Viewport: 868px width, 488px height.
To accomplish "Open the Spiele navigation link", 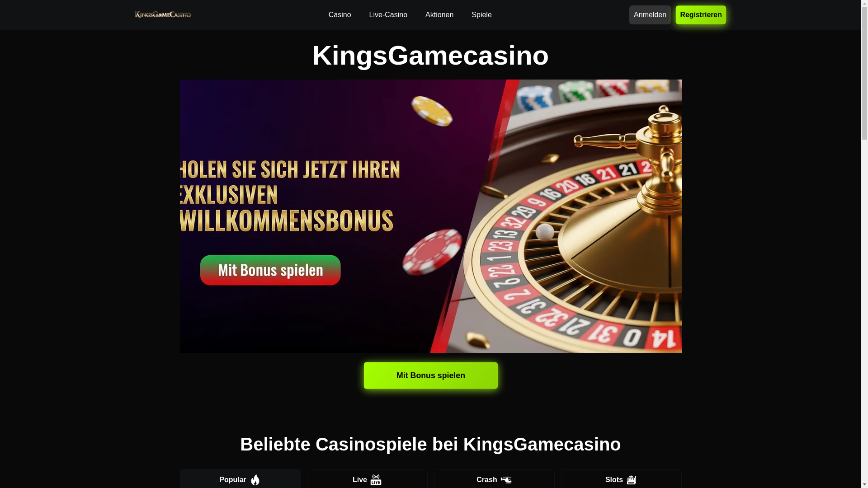I will (481, 15).
